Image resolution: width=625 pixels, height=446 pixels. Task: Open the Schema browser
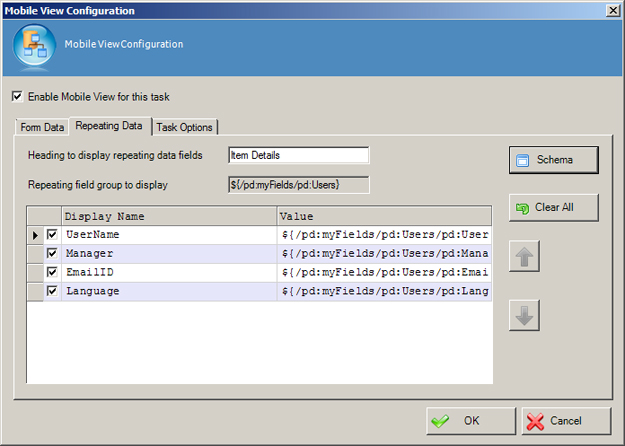553,160
